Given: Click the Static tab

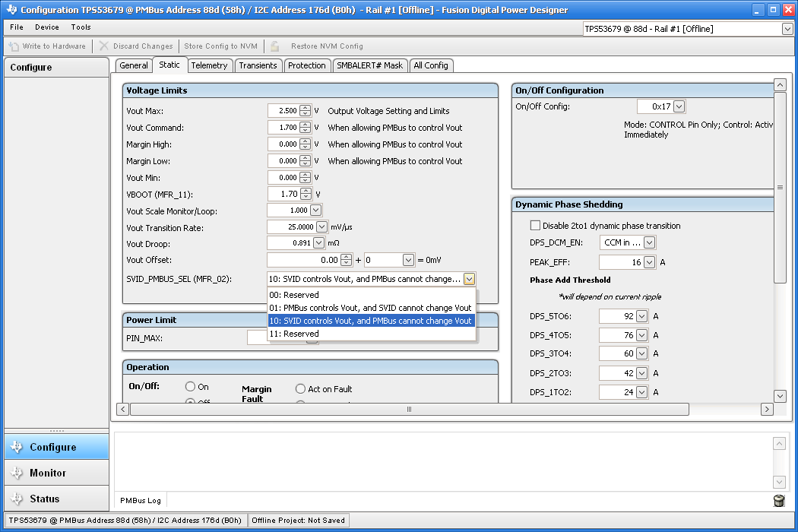Looking at the screenshot, I should pyautogui.click(x=169, y=65).
